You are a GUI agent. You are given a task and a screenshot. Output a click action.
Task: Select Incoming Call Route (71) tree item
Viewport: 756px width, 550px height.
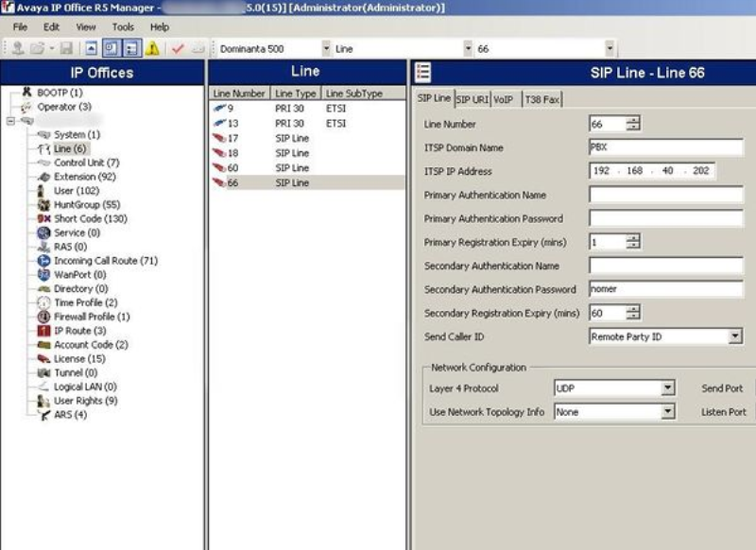point(106,261)
